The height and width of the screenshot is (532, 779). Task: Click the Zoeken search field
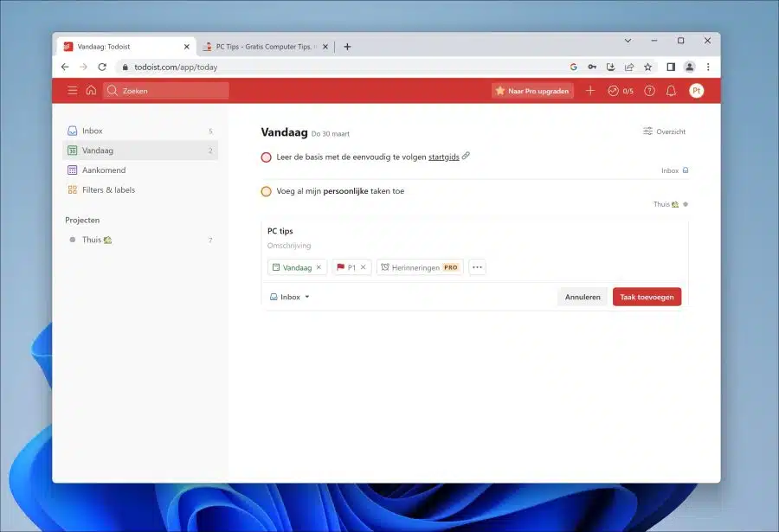pyautogui.click(x=166, y=91)
